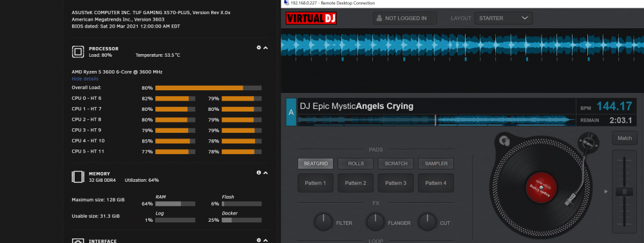Click the AMD Ryzen 5 3600 text

pyautogui.click(x=117, y=72)
